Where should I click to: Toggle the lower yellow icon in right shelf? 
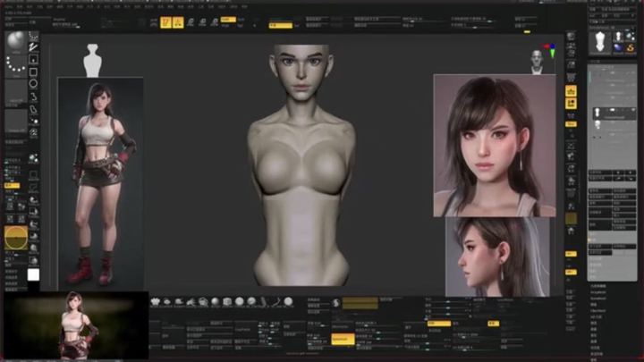(x=571, y=104)
